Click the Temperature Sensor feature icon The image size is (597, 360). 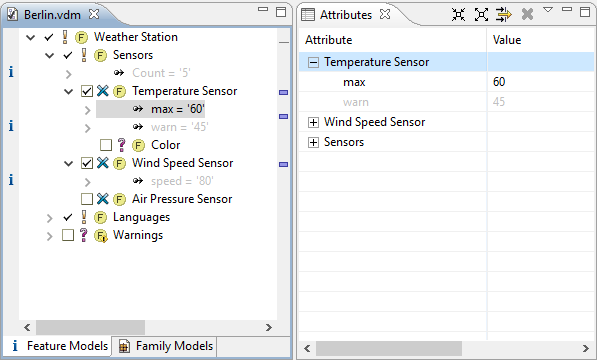click(x=119, y=92)
